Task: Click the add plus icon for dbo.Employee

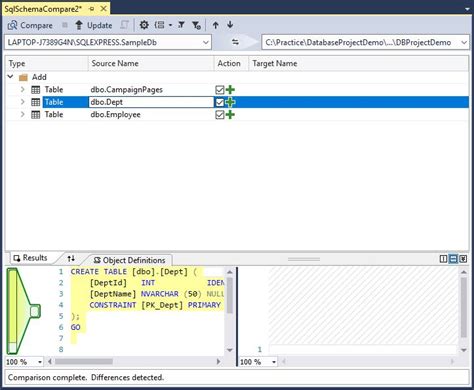Action: pyautogui.click(x=230, y=115)
